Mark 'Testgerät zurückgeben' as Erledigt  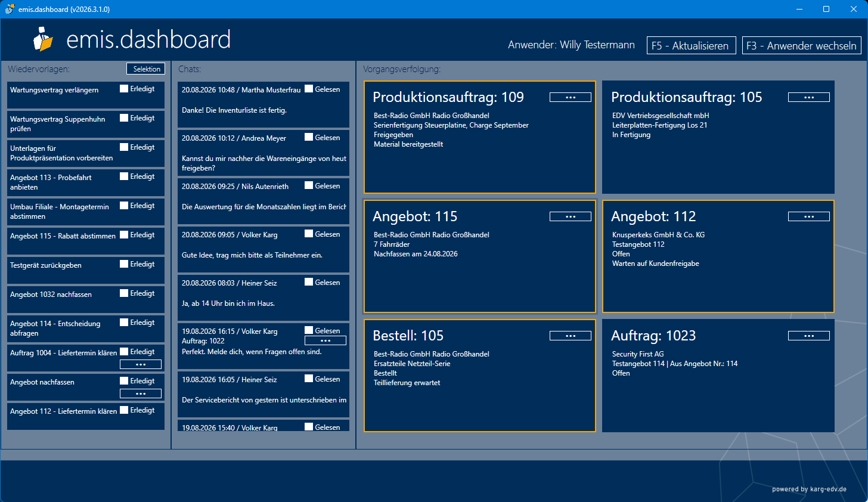[x=124, y=264]
